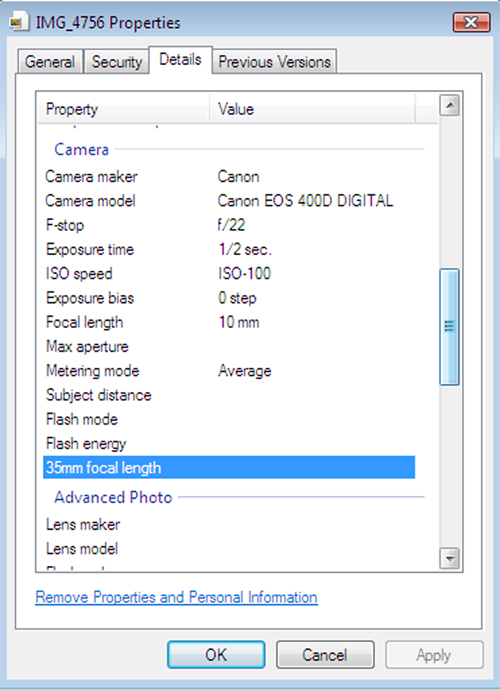The height and width of the screenshot is (689, 500).
Task: Click the empty Flash mode value field
Action: 315,419
